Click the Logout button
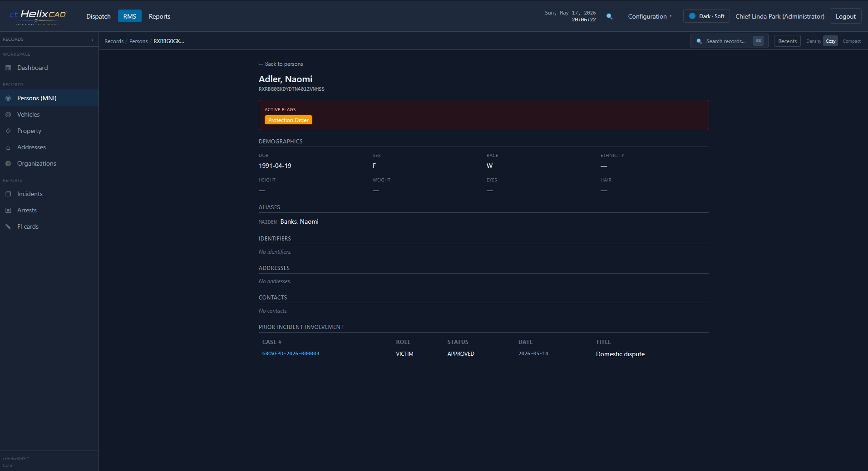868x471 pixels. [845, 16]
